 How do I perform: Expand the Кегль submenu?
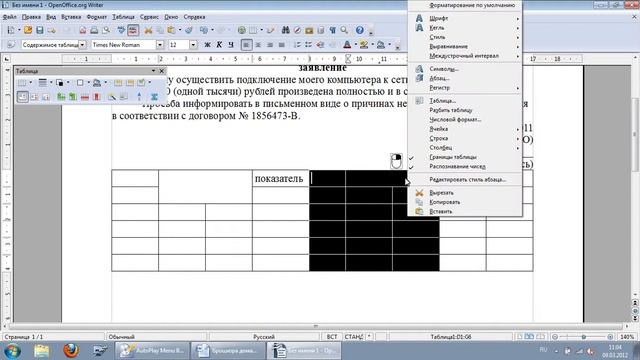465,28
